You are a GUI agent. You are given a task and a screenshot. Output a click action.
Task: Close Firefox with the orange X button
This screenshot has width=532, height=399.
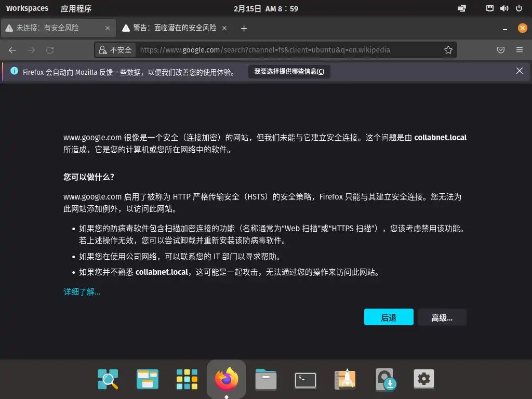pyautogui.click(x=523, y=28)
